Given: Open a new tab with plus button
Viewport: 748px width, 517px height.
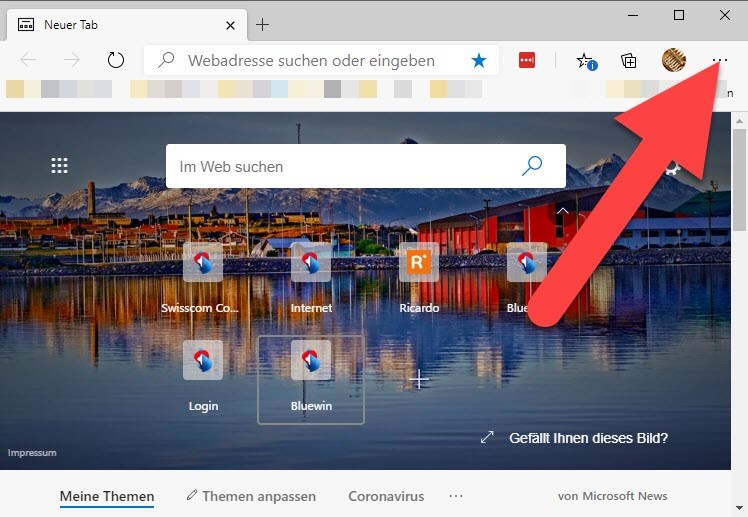Looking at the screenshot, I should coord(263,24).
